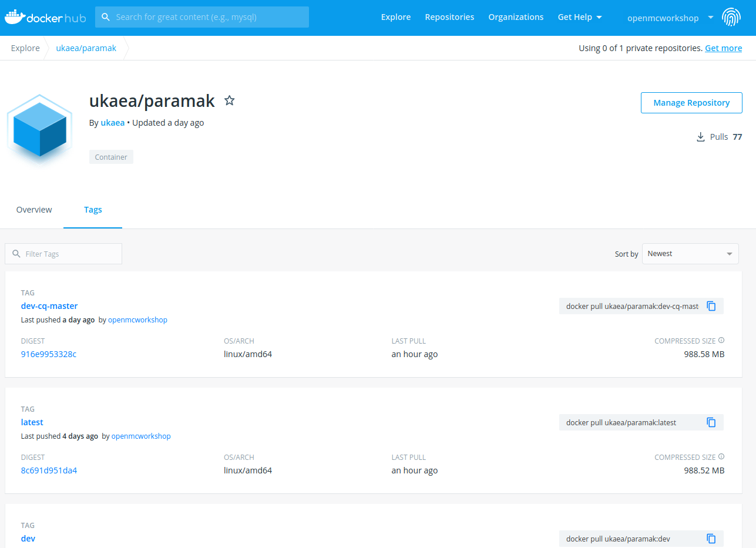The height and width of the screenshot is (548, 756).
Task: Switch to the Overview tab
Action: click(34, 210)
